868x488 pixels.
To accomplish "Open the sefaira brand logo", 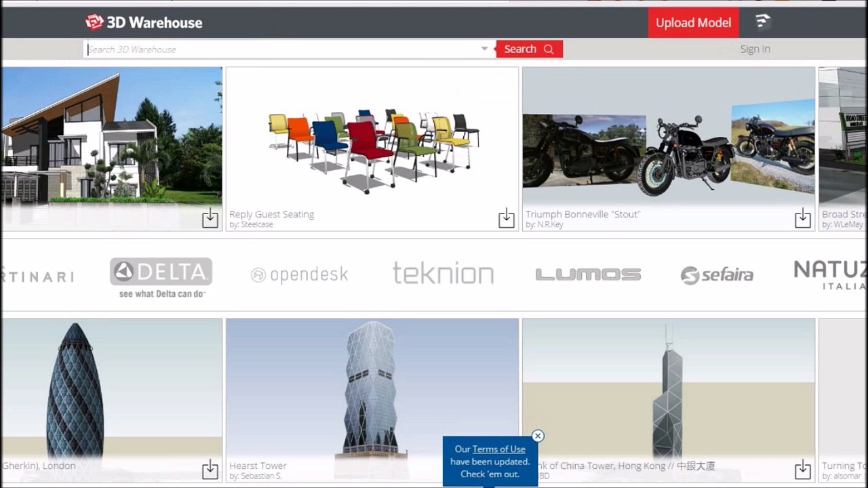I will point(717,274).
